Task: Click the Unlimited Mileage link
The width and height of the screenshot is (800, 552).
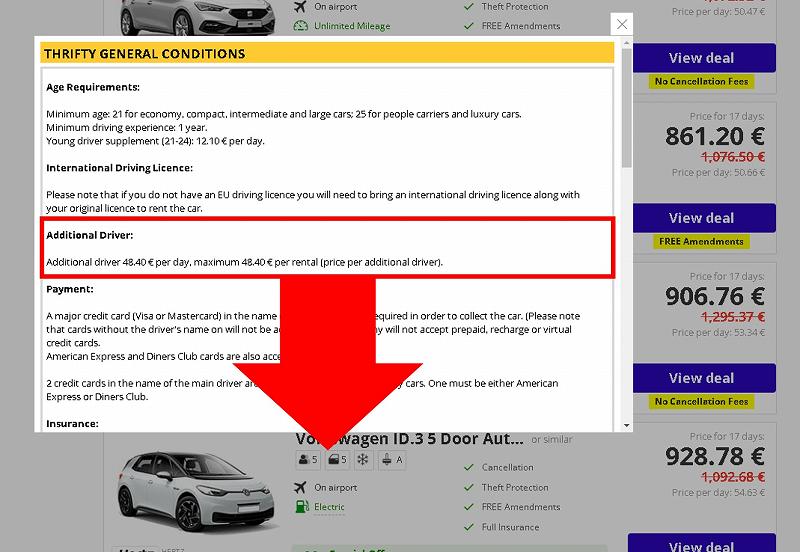Action: [x=352, y=26]
